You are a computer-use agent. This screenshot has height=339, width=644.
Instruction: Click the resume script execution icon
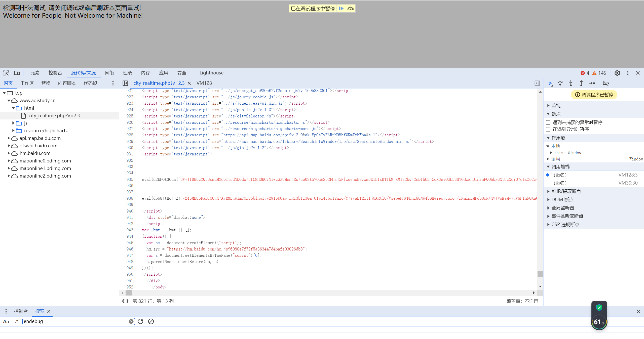pos(550,83)
